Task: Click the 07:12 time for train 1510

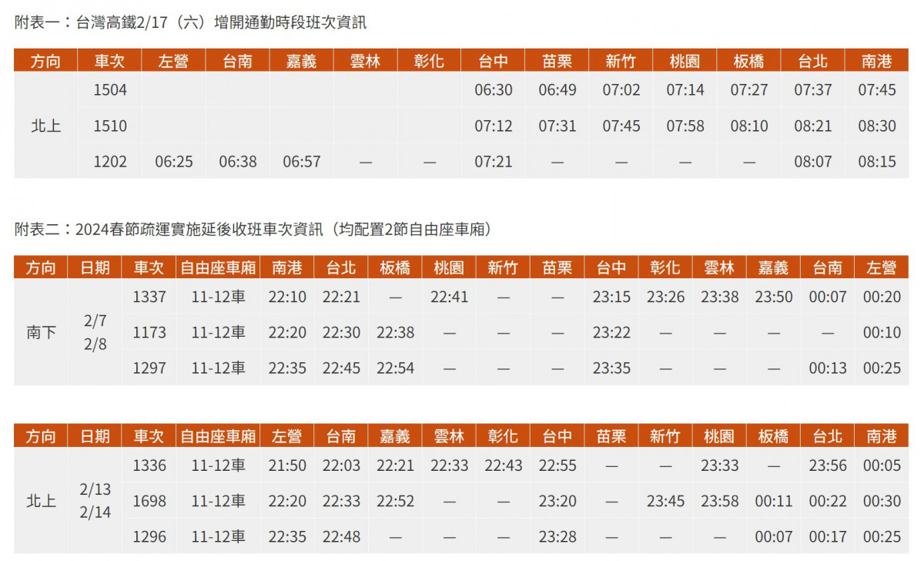Action: coord(494,126)
